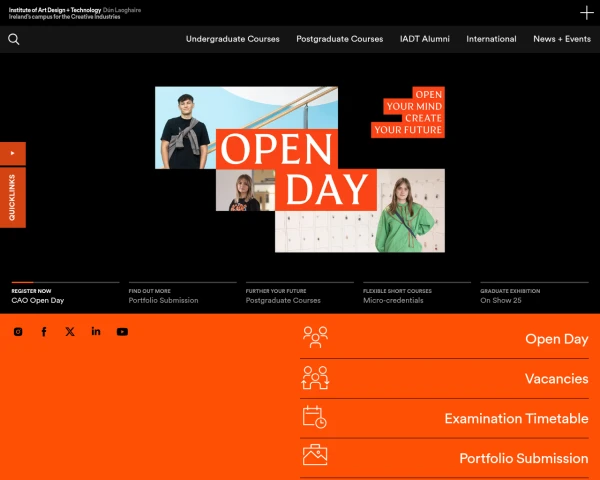Select the calendar clock Examination Timetable icon
This screenshot has height=480, width=600.
tap(315, 418)
